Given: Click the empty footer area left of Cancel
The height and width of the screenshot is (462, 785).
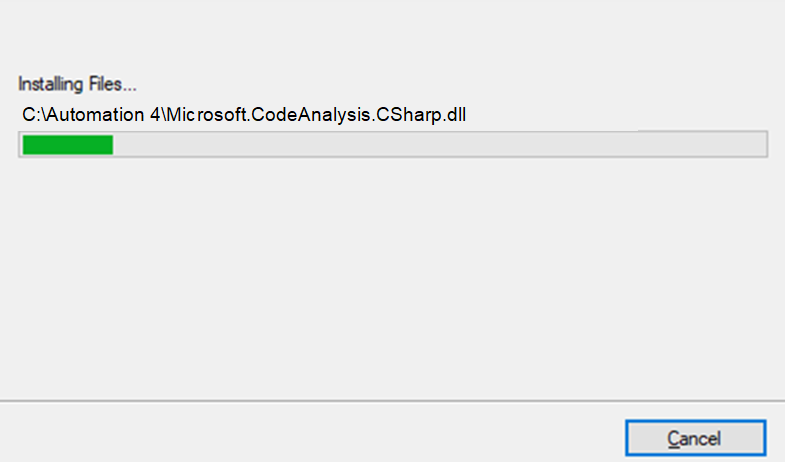Looking at the screenshot, I should pyautogui.click(x=300, y=435).
